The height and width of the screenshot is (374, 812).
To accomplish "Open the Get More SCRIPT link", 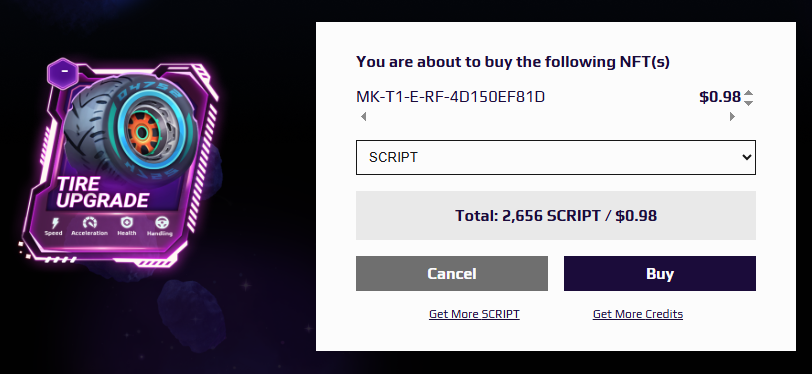I will click(x=474, y=314).
